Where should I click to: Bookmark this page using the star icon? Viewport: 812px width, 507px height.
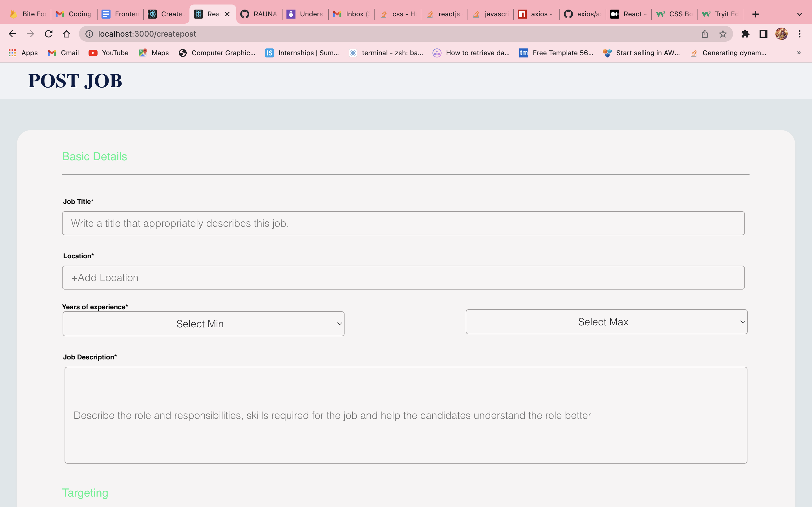pyautogui.click(x=722, y=34)
